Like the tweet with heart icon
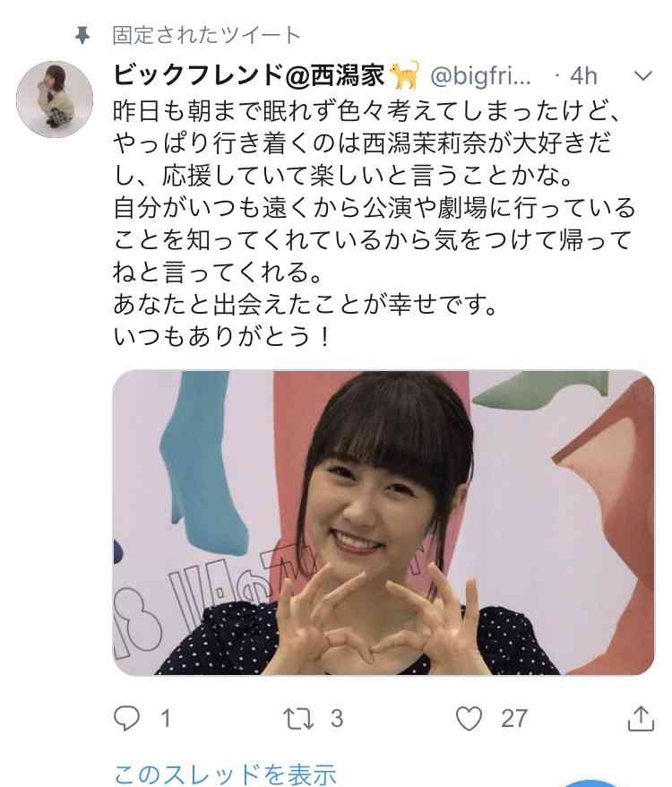Screen dimensions: 672x787 coord(469,718)
